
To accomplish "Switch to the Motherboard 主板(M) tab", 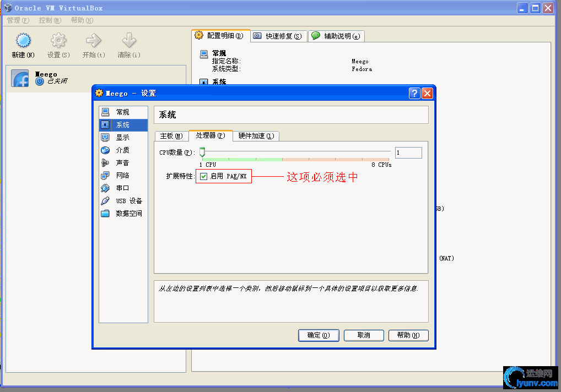I will (x=171, y=136).
